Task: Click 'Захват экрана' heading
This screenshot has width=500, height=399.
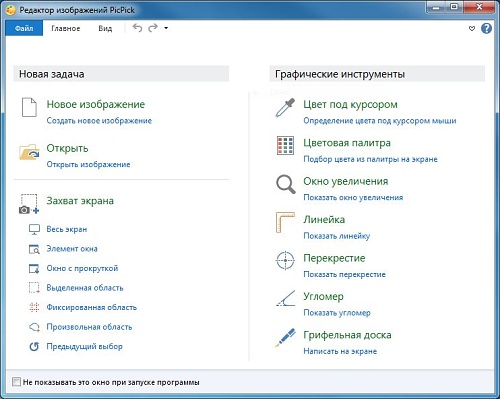Action: (80, 201)
